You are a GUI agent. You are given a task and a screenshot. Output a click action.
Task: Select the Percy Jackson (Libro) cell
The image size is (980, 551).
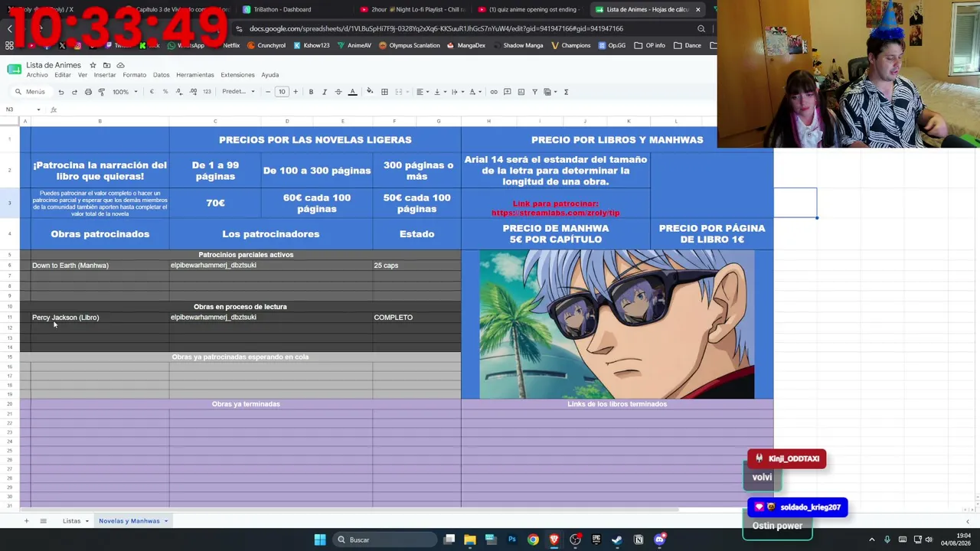click(100, 317)
